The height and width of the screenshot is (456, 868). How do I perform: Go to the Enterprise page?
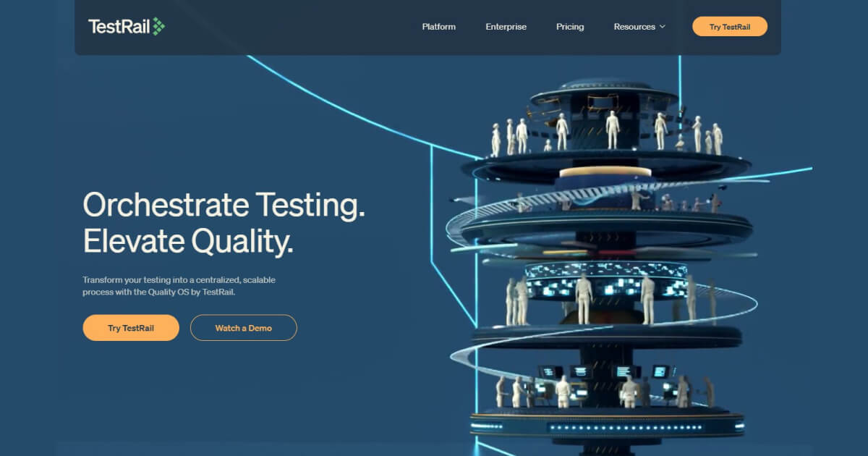tap(506, 27)
